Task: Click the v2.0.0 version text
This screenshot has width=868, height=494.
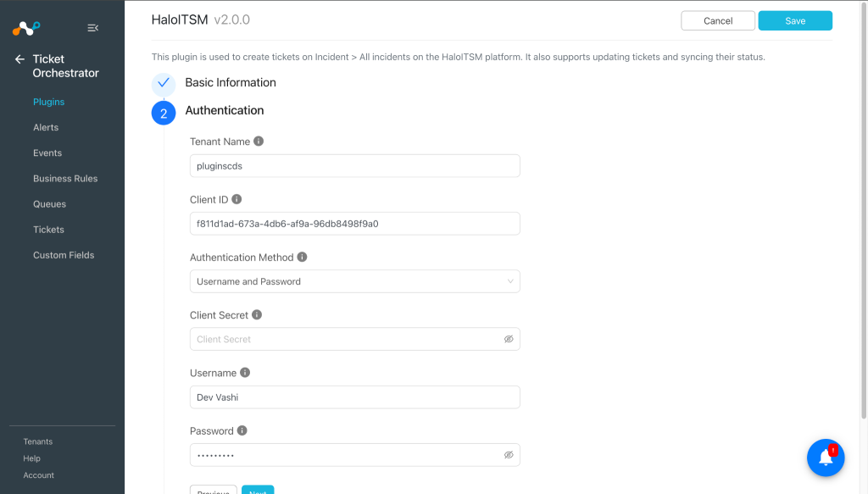Action: 232,20
